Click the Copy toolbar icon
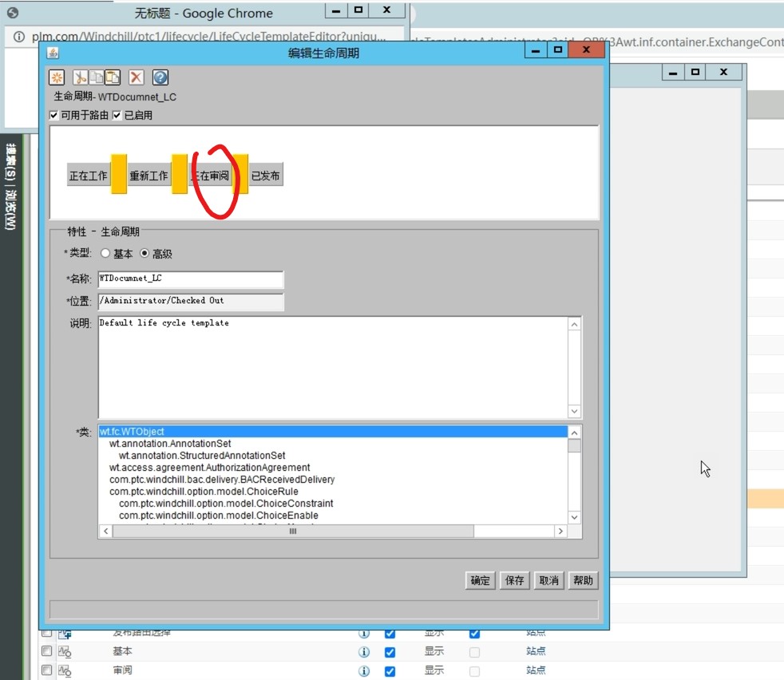Viewport: 784px width, 680px height. (96, 77)
